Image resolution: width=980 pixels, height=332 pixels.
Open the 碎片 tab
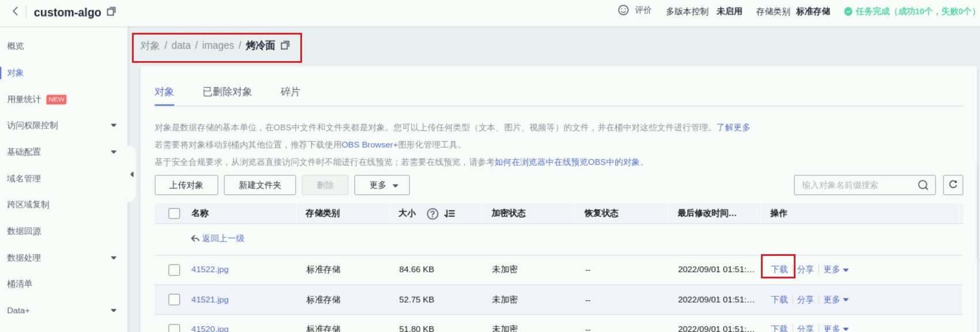(290, 92)
